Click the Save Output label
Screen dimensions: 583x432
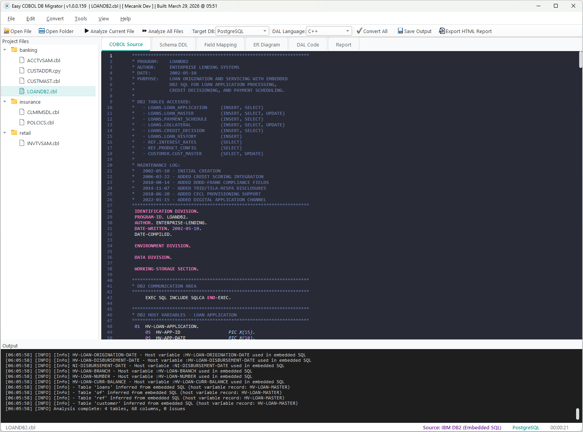tap(418, 31)
